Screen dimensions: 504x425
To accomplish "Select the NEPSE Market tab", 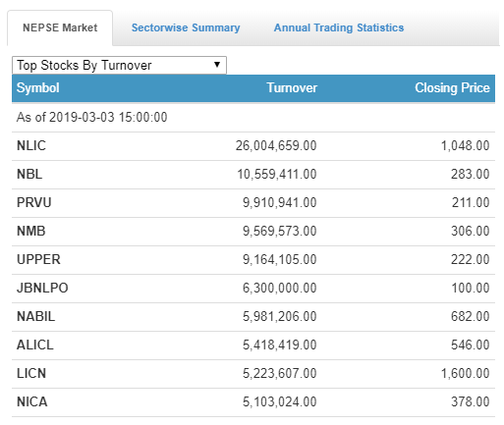I will pyautogui.click(x=60, y=27).
